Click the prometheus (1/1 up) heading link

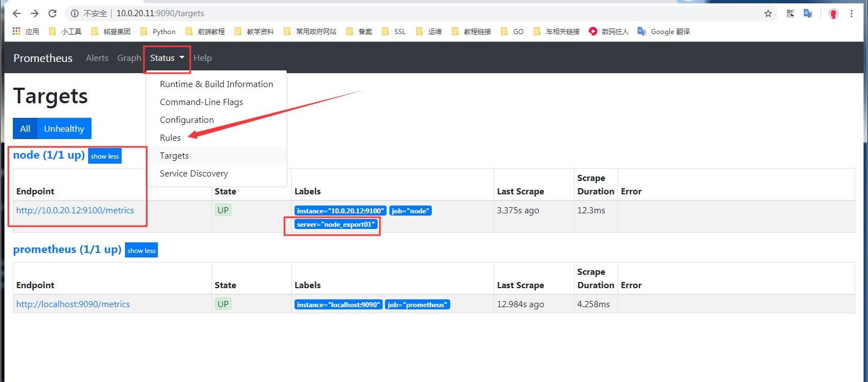click(67, 250)
